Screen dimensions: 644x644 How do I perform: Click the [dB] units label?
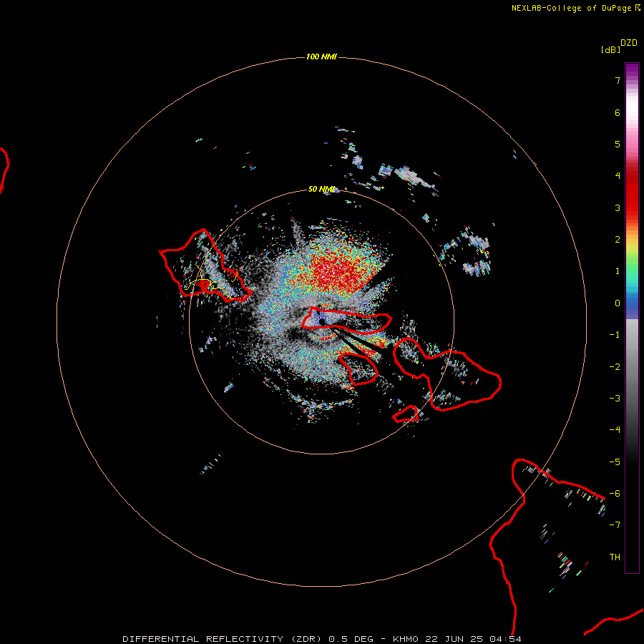point(610,49)
